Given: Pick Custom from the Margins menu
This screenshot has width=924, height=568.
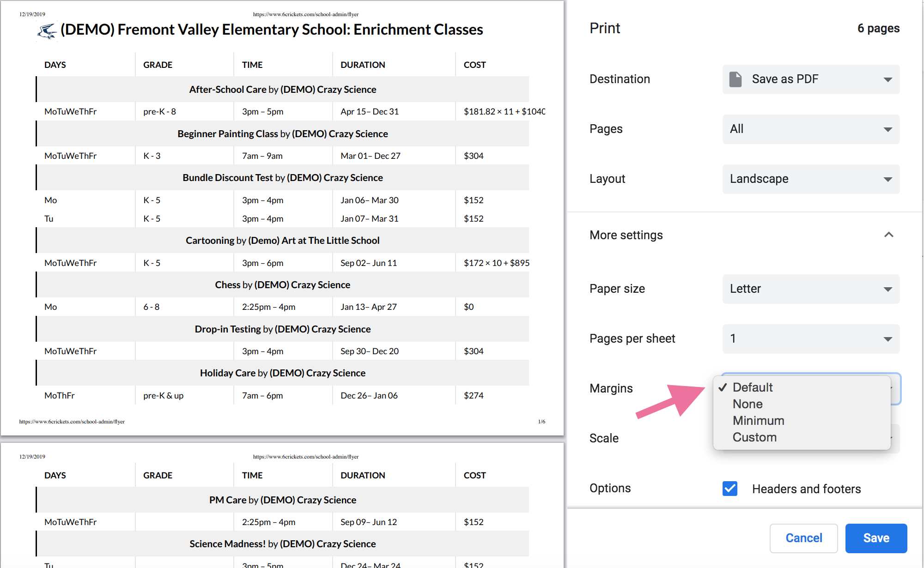Looking at the screenshot, I should 754,437.
